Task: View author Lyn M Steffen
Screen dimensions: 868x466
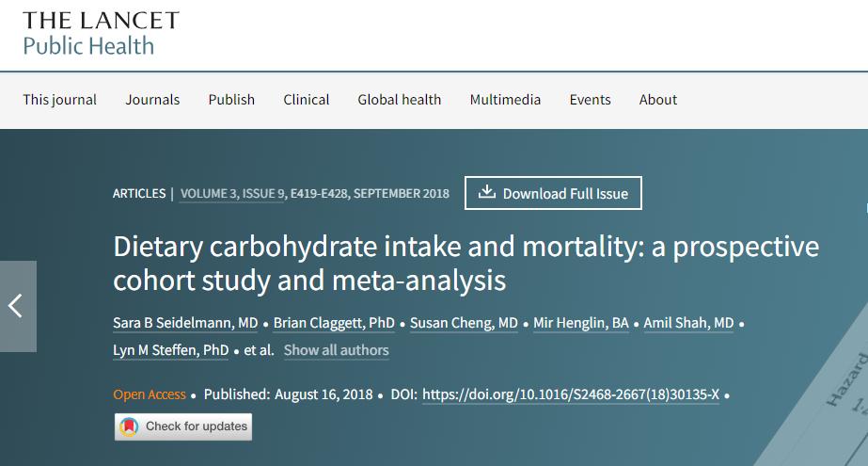Action: (x=170, y=350)
